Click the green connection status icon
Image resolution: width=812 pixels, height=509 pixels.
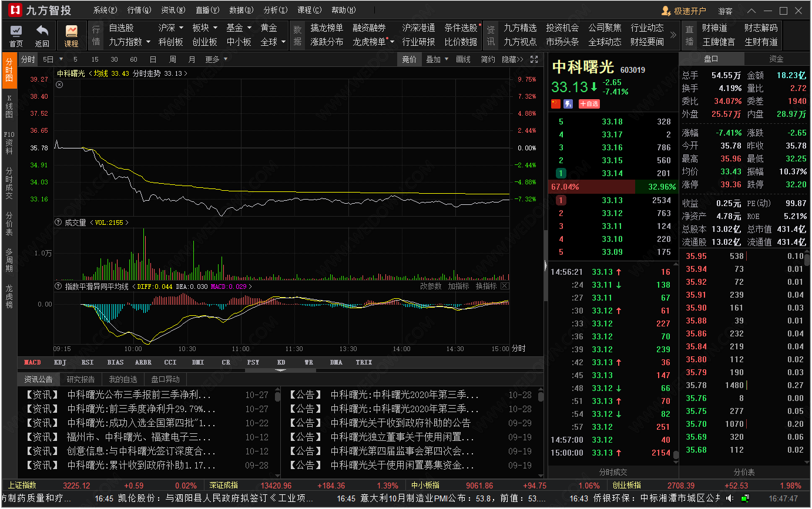(x=744, y=498)
